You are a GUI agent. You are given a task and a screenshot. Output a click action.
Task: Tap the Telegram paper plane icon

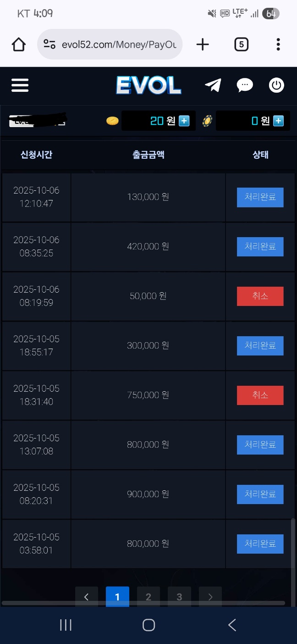click(213, 85)
